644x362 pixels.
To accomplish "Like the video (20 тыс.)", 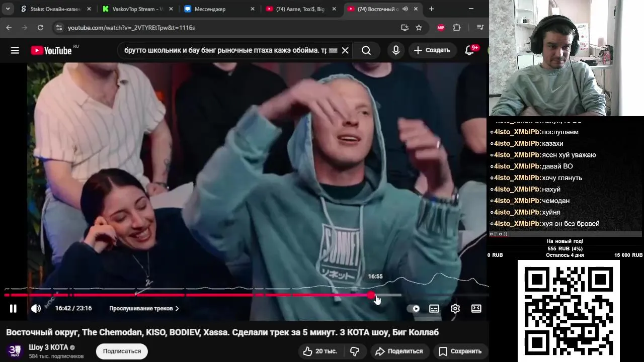I will [320, 351].
